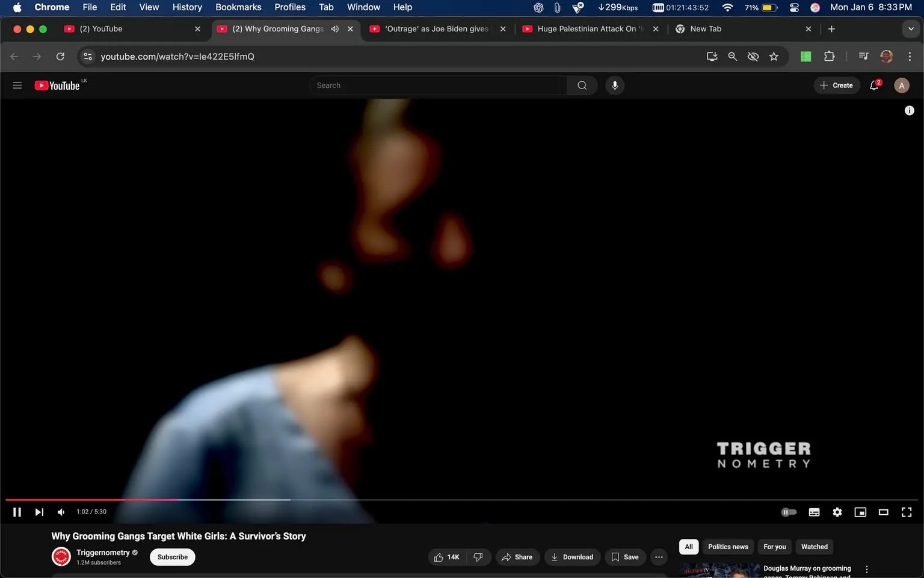Open the YouTube notifications bell
The width and height of the screenshot is (924, 578).
(873, 85)
